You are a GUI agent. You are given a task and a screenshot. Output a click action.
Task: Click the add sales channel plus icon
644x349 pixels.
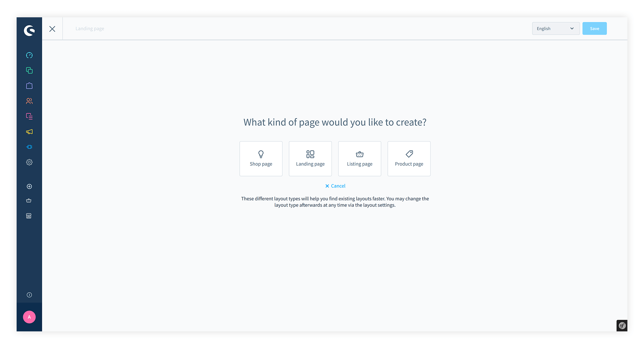29,186
